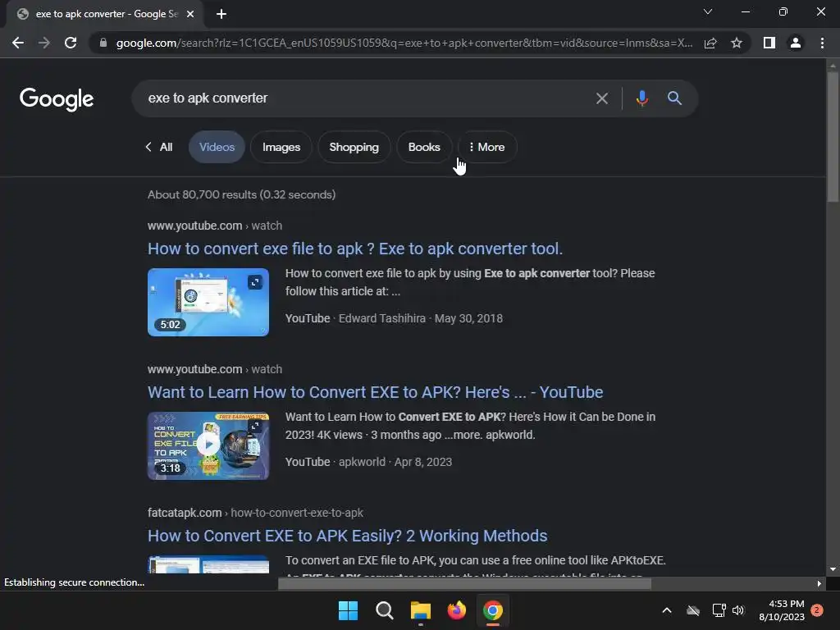This screenshot has width=840, height=630.
Task: Switch to the Shopping filter
Action: pos(354,147)
